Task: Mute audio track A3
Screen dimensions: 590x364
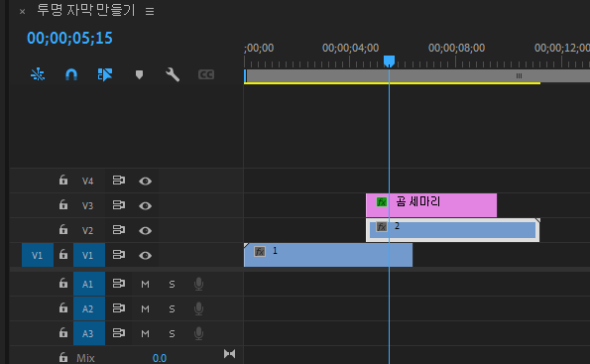Action: pyautogui.click(x=145, y=334)
